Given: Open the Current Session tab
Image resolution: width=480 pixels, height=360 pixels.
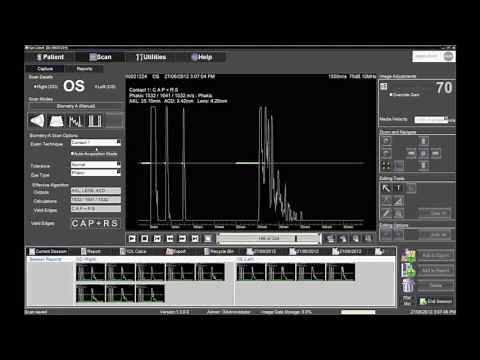Looking at the screenshot, I should (x=48, y=252).
